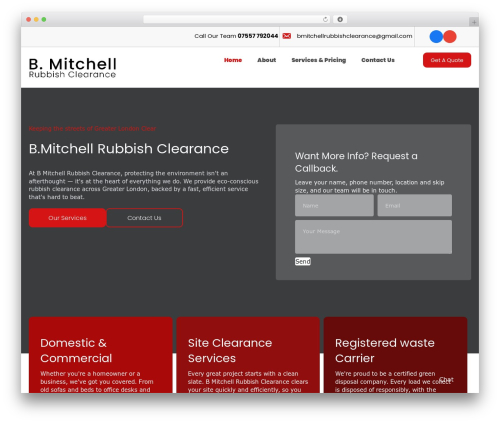Click the 'Call Our Team' label
Viewport: 500px width, 423px height.
click(x=215, y=36)
